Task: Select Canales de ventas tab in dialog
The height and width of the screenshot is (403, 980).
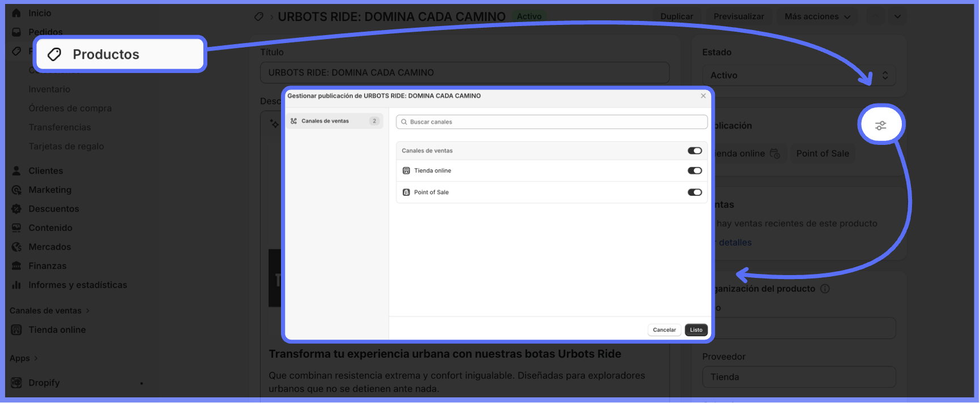Action: (x=334, y=121)
